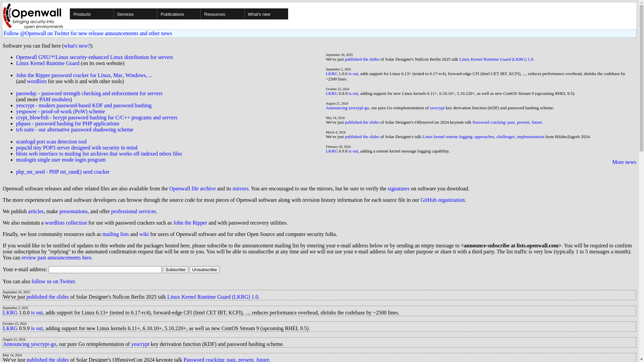Open sidebar 'Password cracking: past, present, future' link
The height and width of the screenshot is (362, 644).
pyautogui.click(x=507, y=122)
